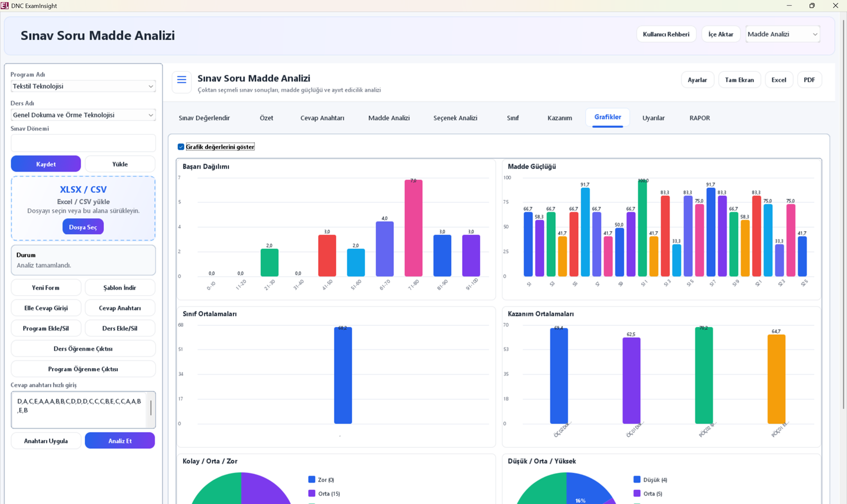Screen dimensions: 847x504
Task: Show the Kazanım tab
Action: (x=560, y=118)
